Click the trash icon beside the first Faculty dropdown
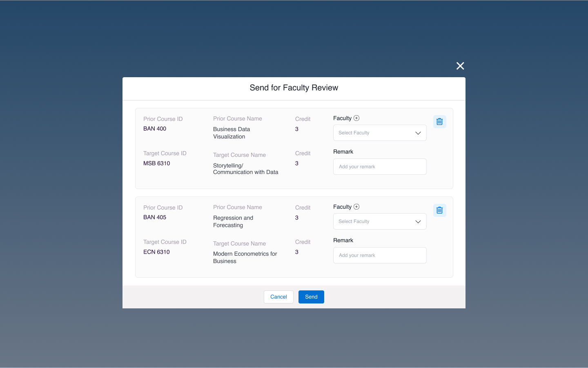Viewport: 588px width, 368px height. (439, 121)
